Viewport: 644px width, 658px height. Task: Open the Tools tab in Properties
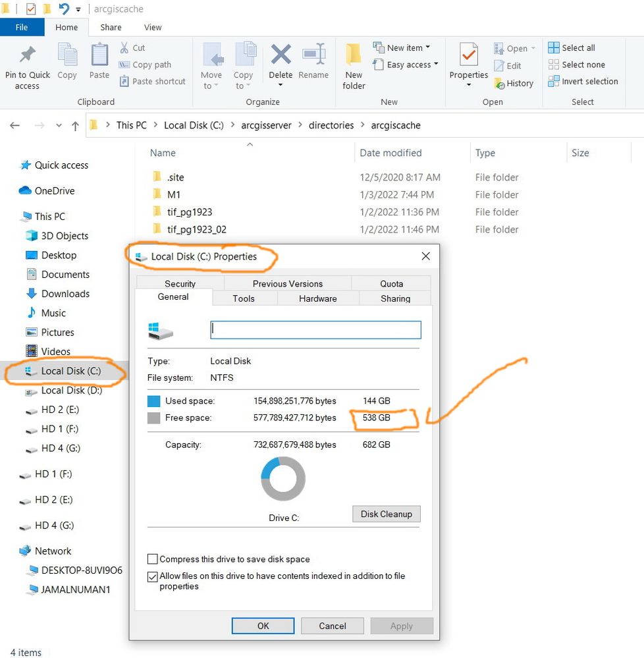[244, 298]
